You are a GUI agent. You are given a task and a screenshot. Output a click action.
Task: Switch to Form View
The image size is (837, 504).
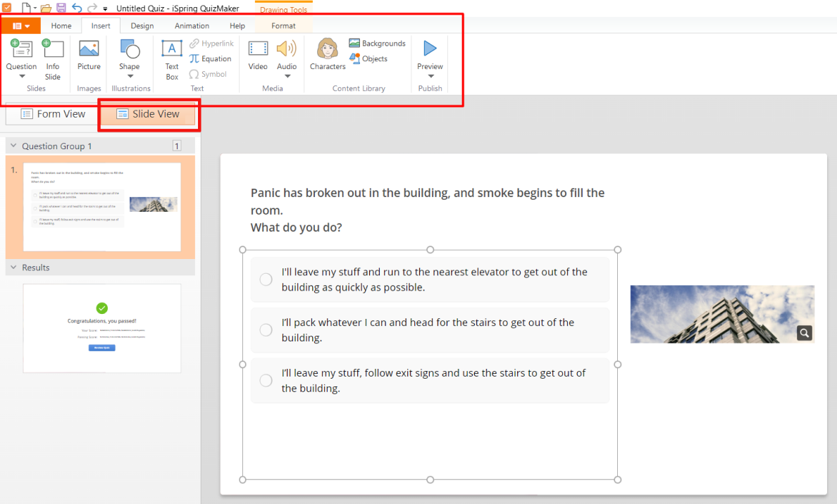pyautogui.click(x=53, y=113)
